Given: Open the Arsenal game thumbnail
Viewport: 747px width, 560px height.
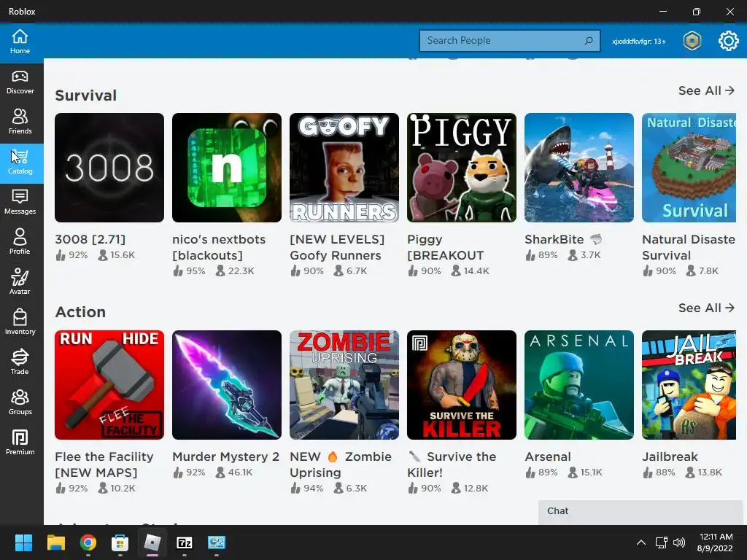Looking at the screenshot, I should (578, 385).
